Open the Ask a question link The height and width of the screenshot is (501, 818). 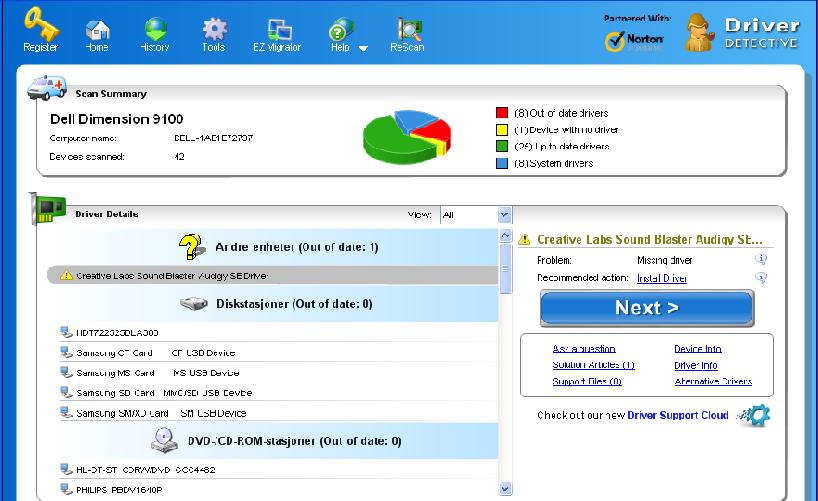(584, 349)
